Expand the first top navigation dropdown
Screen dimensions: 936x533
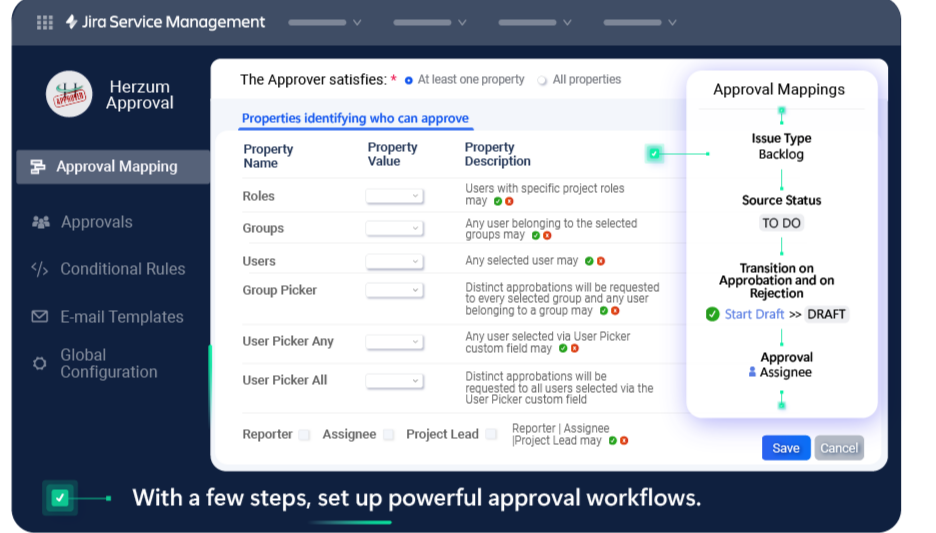coord(325,23)
